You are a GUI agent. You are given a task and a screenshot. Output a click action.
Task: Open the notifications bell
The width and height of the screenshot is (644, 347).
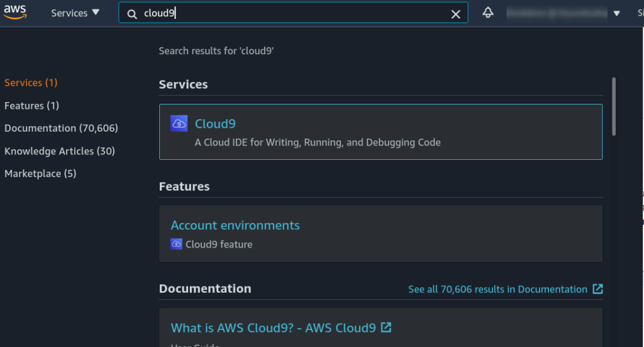(x=487, y=13)
